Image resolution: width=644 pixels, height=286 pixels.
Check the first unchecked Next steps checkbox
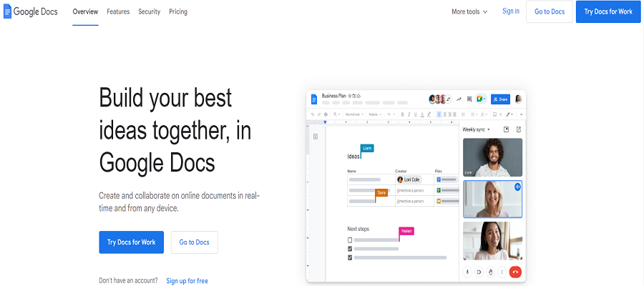(350, 240)
